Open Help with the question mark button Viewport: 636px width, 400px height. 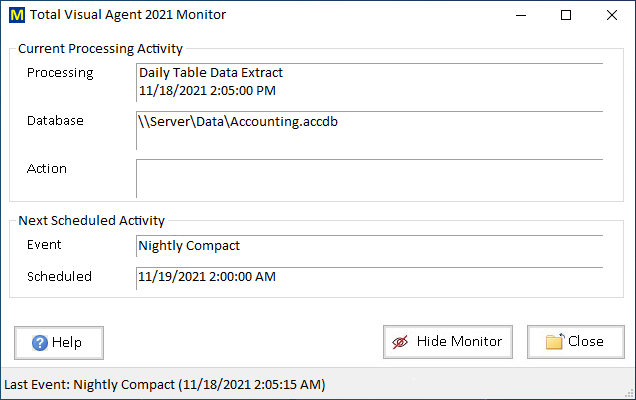click(59, 343)
